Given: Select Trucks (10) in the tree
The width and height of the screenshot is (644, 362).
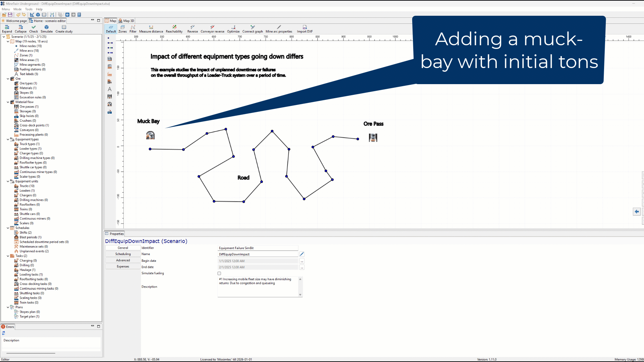Looking at the screenshot, I should click(27, 186).
